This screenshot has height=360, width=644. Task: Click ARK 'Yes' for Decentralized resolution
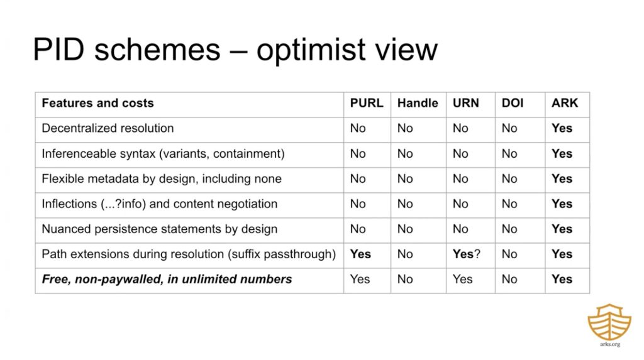click(562, 128)
